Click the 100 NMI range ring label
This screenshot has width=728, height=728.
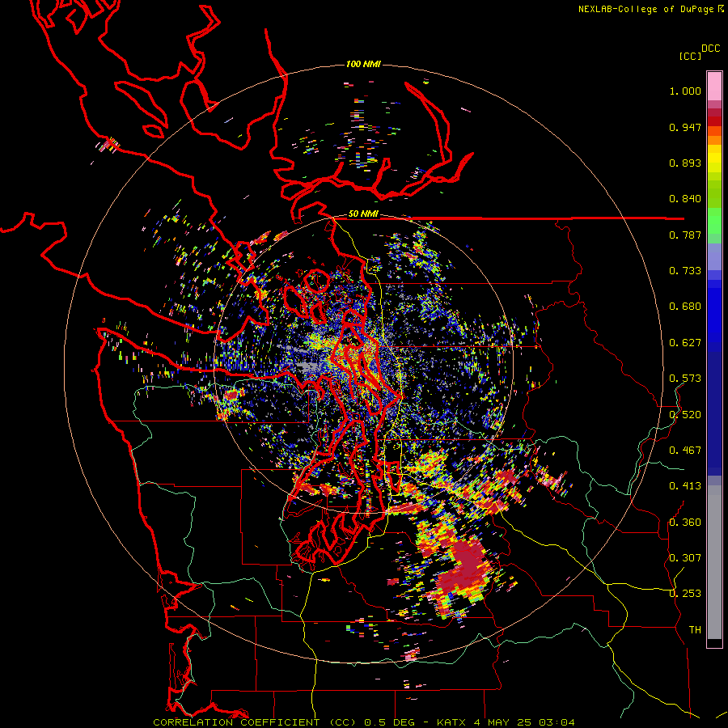[x=363, y=64]
